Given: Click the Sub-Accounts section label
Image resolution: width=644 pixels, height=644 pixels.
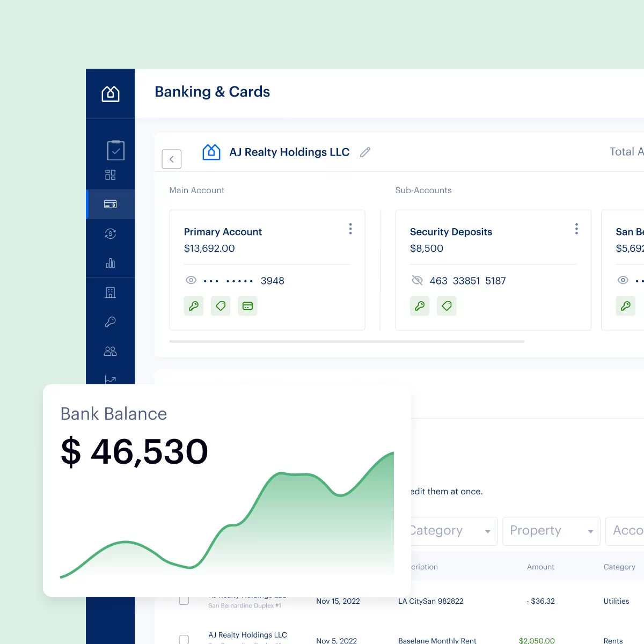Looking at the screenshot, I should pyautogui.click(x=423, y=191).
